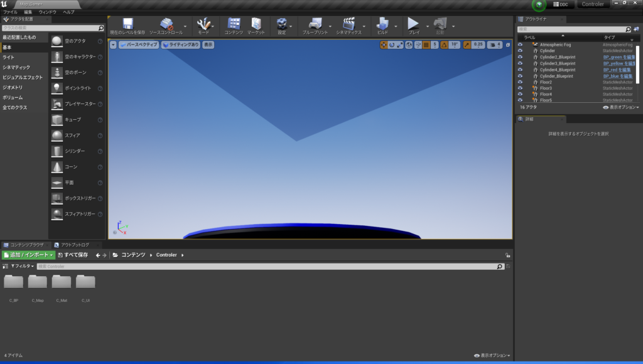The width and height of the screenshot is (643, 364).
Task: Open the Perspective viewport mode dropdown
Action: tap(139, 45)
